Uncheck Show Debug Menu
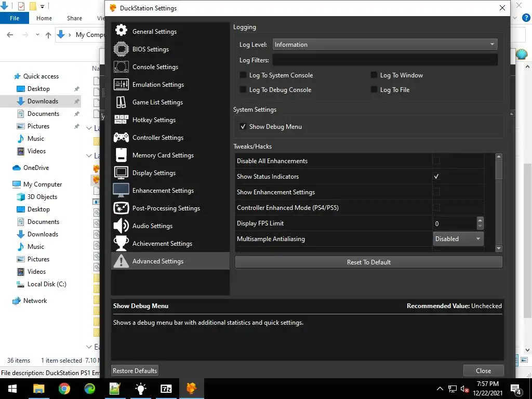This screenshot has height=399, width=532. click(x=243, y=127)
